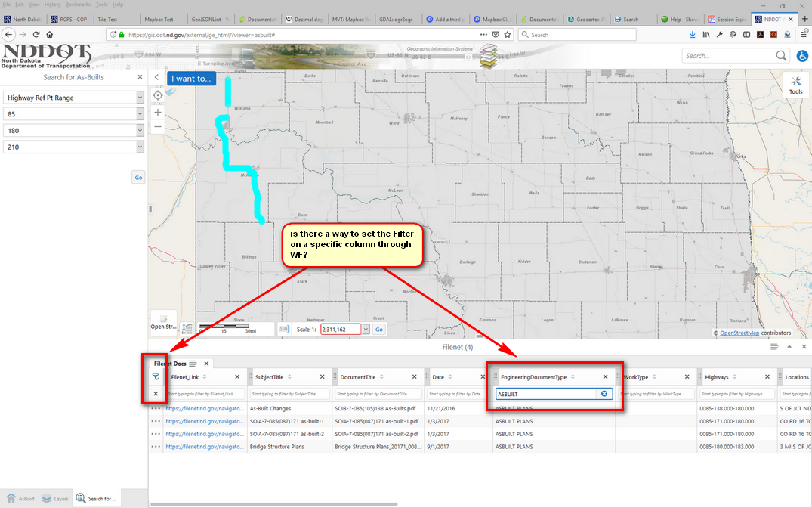This screenshot has width=812, height=508.
Task: Clear all filters with the X under funnel
Action: (x=156, y=393)
